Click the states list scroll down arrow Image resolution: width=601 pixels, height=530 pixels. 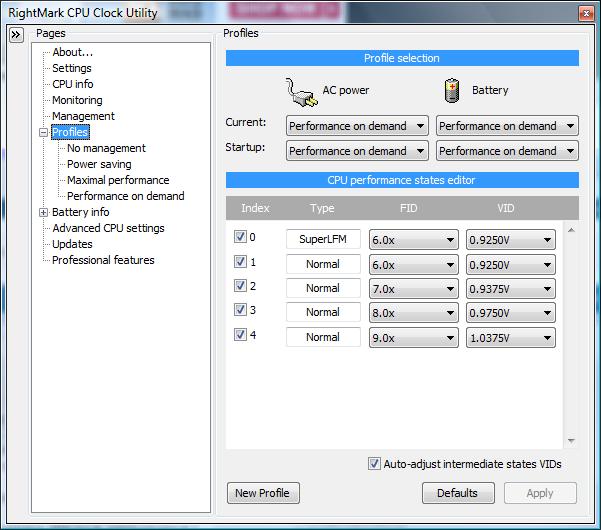[x=571, y=441]
